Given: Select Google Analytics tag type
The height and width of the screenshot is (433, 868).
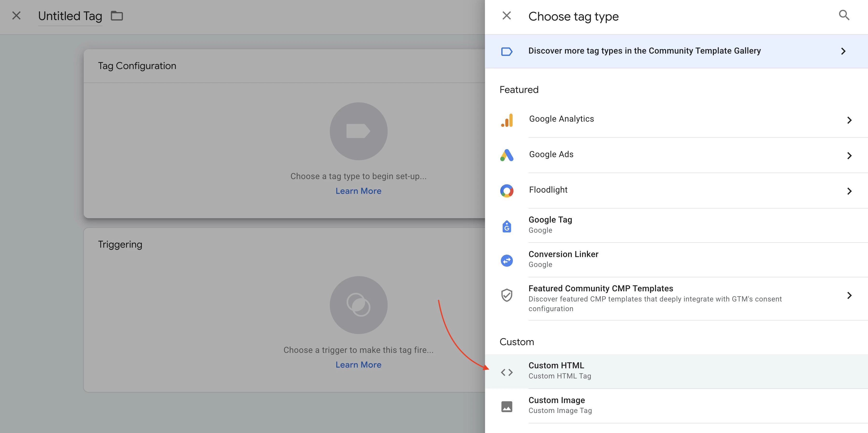Looking at the screenshot, I should click(676, 120).
